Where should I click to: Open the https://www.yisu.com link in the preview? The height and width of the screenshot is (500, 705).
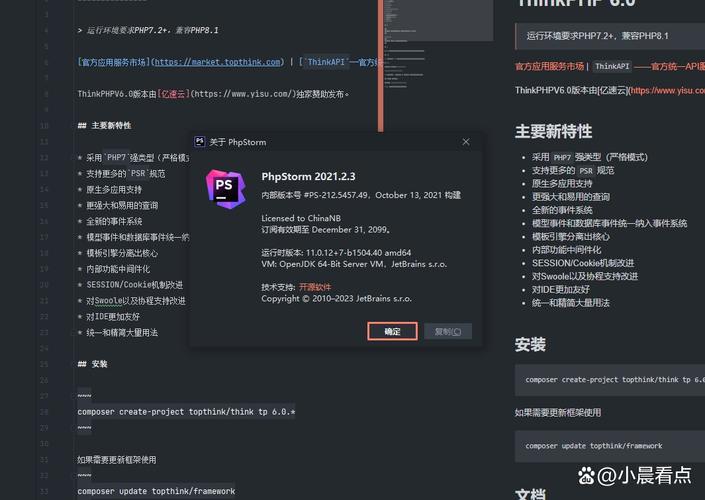[668, 90]
